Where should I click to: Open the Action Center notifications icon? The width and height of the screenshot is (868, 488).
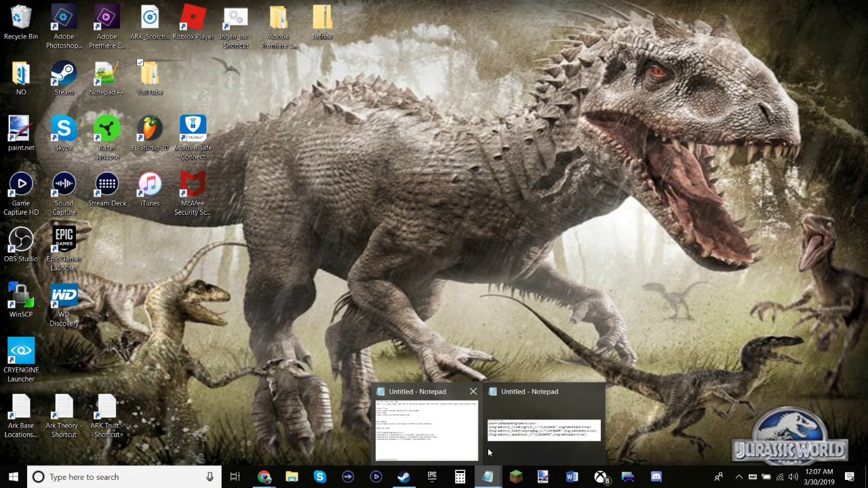(x=850, y=477)
